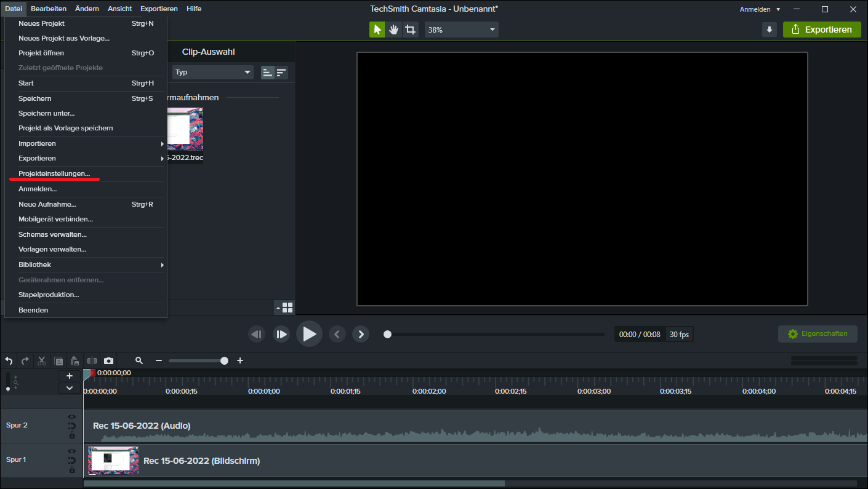Click the Split clip icon
This screenshot has width=868, height=489.
(92, 361)
